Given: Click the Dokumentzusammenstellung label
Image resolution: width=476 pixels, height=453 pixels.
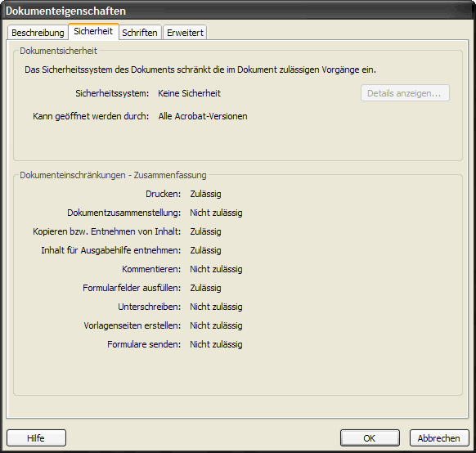Looking at the screenshot, I should pyautogui.click(x=123, y=213).
